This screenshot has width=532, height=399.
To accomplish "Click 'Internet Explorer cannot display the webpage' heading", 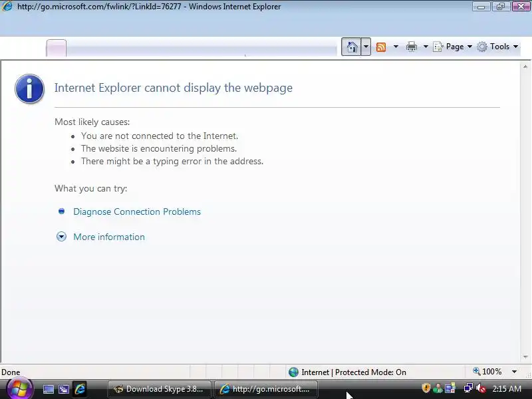I will pyautogui.click(x=174, y=88).
